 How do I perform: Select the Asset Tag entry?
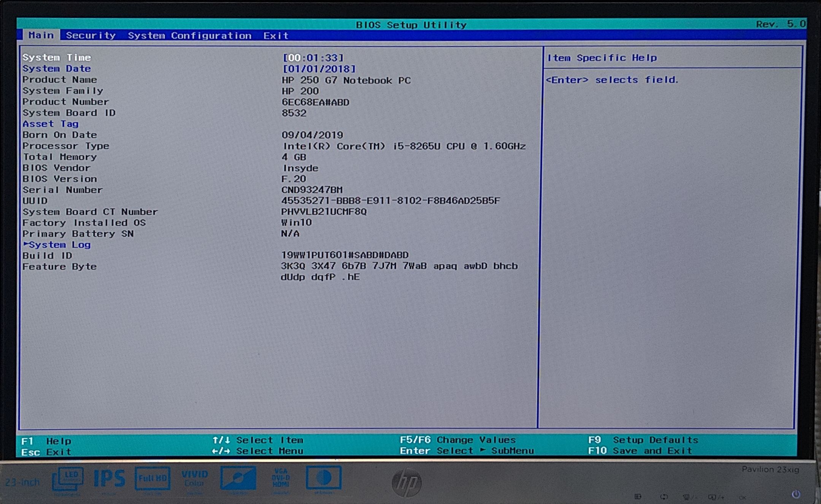pos(51,124)
